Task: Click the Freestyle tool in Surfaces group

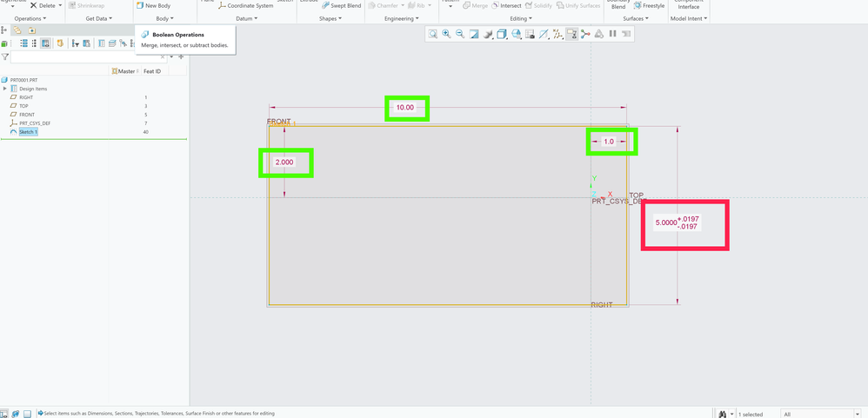Action: tap(648, 5)
